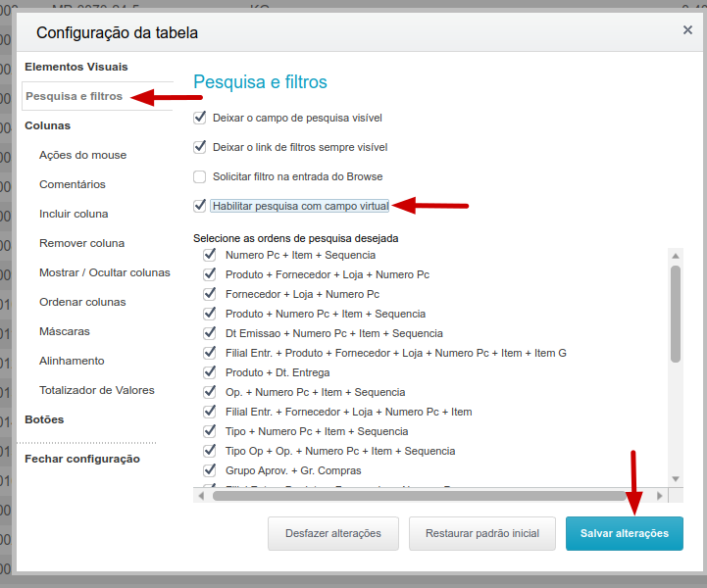The height and width of the screenshot is (588, 707).
Task: Enable Solicitar filtro na entrada do Browse
Action: (x=200, y=176)
